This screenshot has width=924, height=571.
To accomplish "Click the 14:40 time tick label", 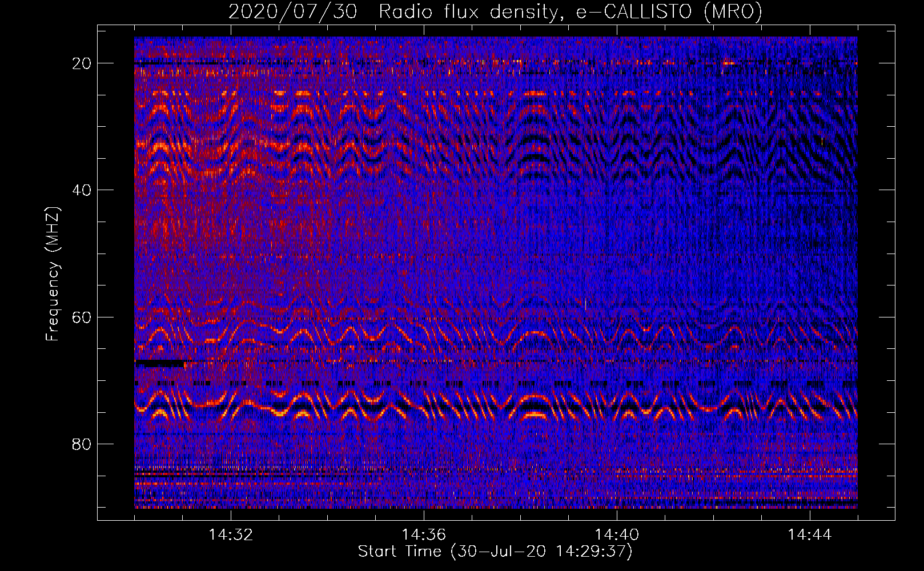I will pyautogui.click(x=617, y=535).
